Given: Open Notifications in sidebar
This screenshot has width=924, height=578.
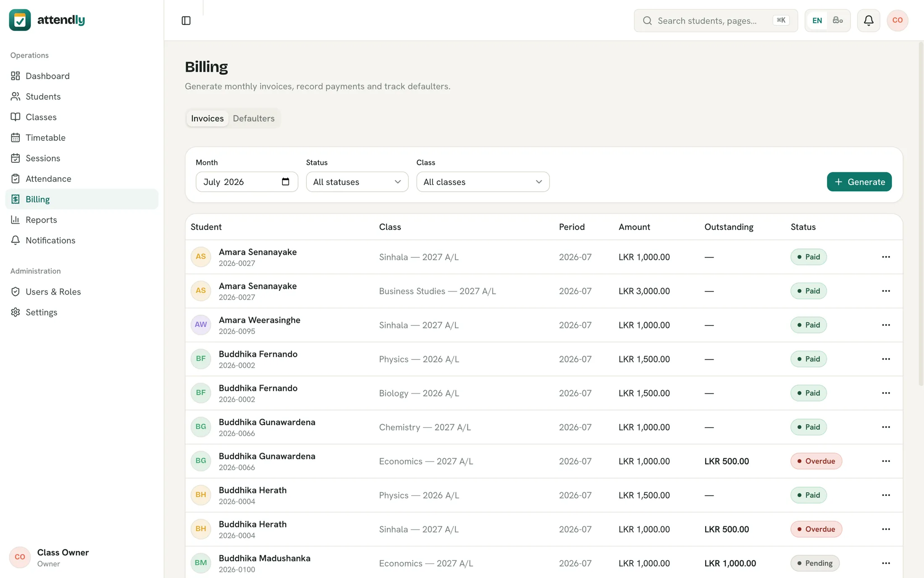Looking at the screenshot, I should pyautogui.click(x=82, y=240).
